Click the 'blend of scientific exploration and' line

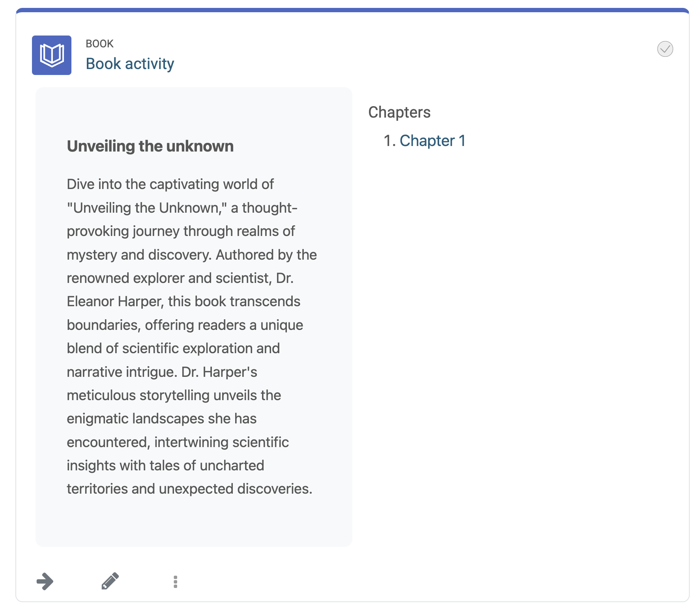173,348
